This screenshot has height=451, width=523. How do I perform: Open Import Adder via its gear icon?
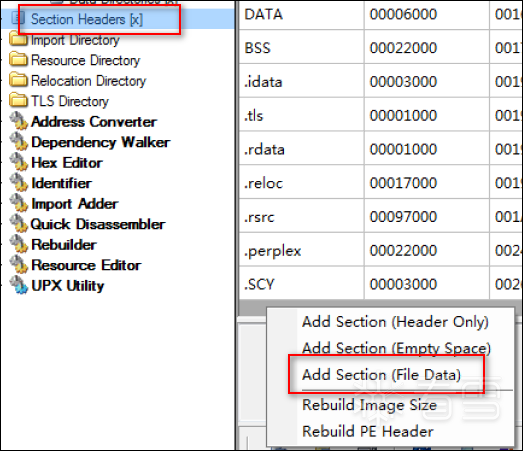click(18, 203)
